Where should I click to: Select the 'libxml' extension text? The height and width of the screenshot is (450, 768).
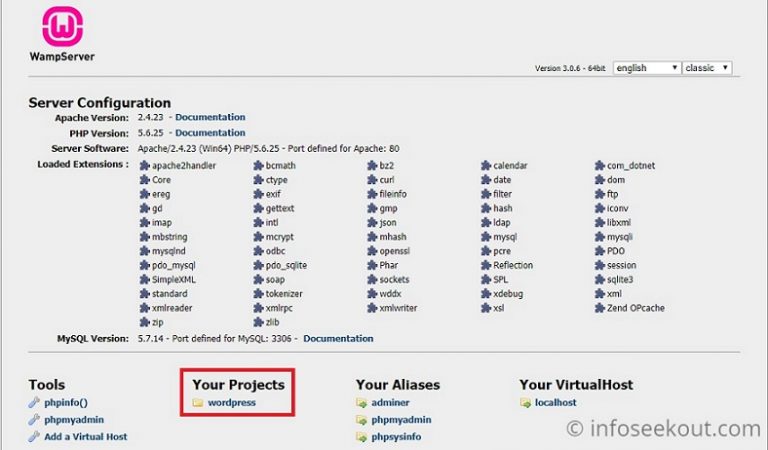pyautogui.click(x=619, y=222)
